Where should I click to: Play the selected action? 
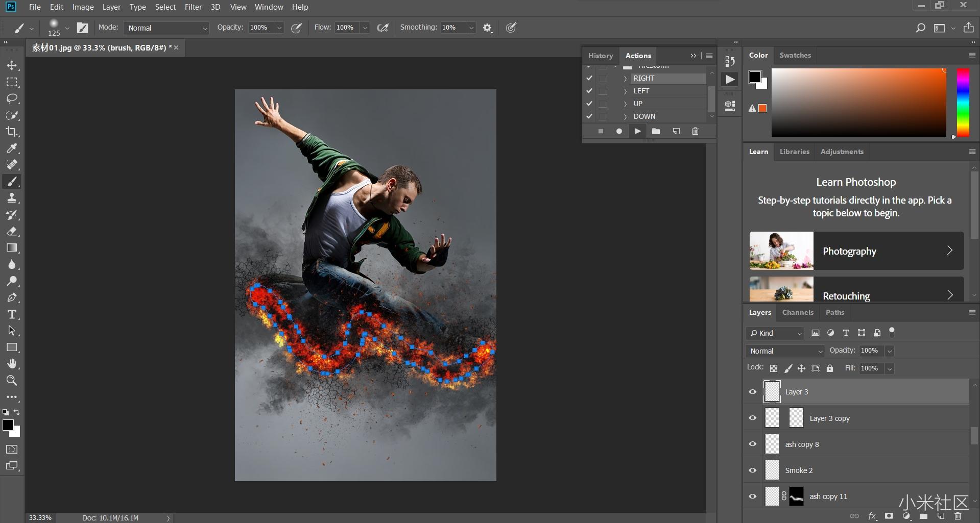[637, 131]
